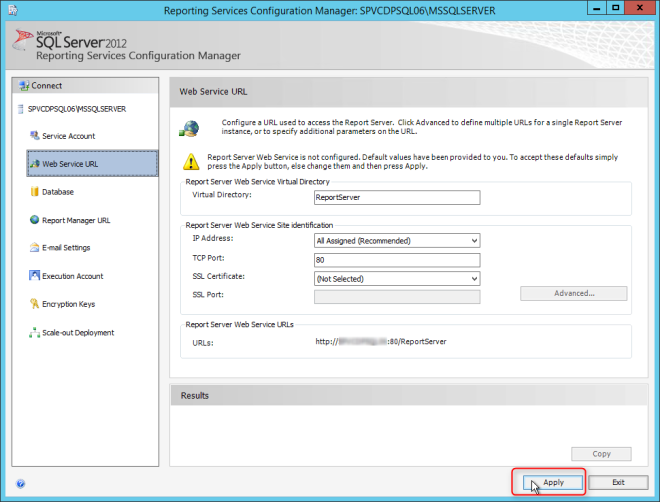Click the Database cylinder icon
660x502 pixels.
(x=35, y=191)
